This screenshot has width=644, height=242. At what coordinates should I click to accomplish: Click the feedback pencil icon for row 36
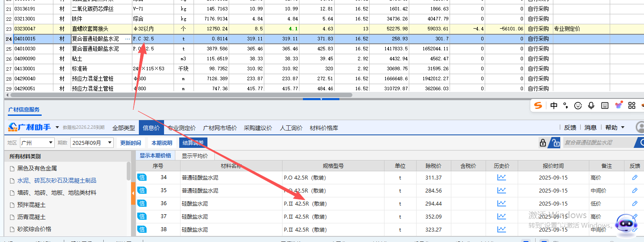pyautogui.click(x=635, y=203)
